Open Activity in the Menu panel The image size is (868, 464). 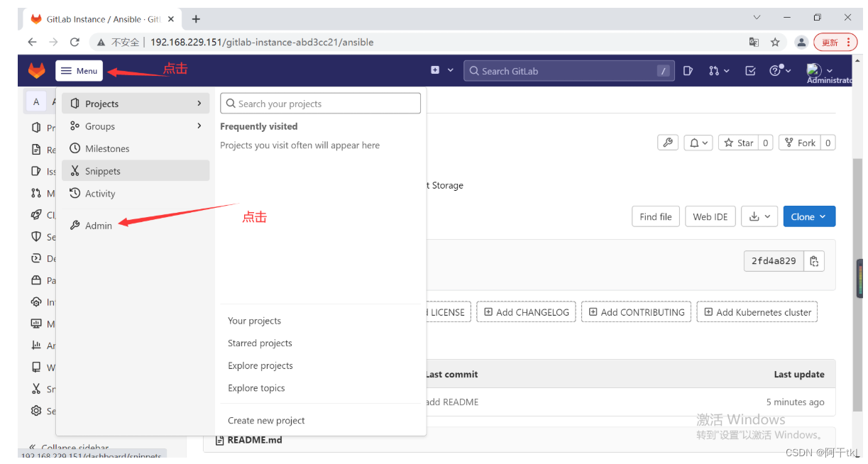point(100,193)
